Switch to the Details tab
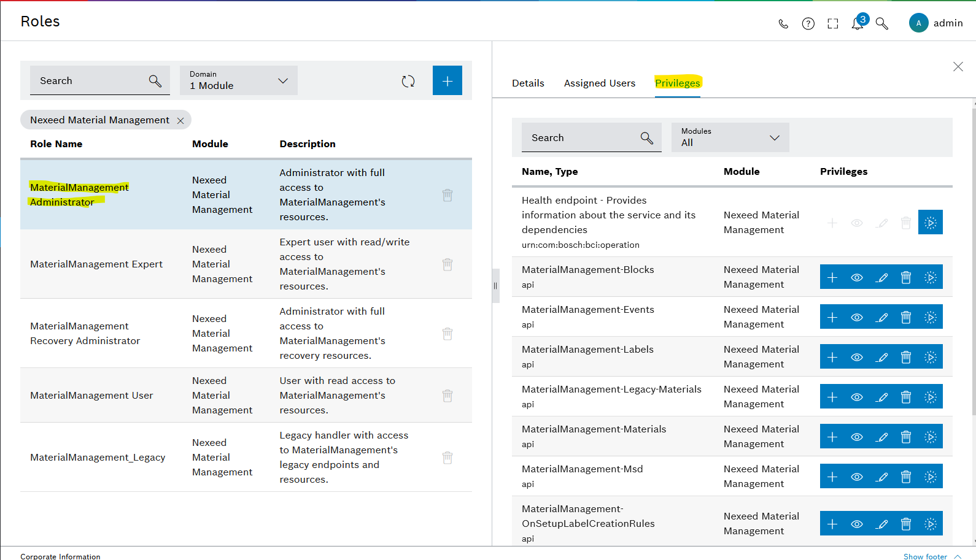Image resolution: width=976 pixels, height=560 pixels. coord(528,83)
